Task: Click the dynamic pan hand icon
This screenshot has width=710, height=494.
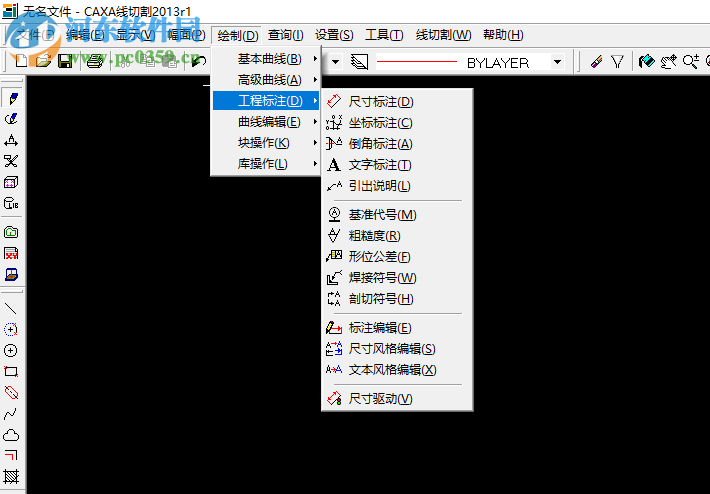Action: 668,62
